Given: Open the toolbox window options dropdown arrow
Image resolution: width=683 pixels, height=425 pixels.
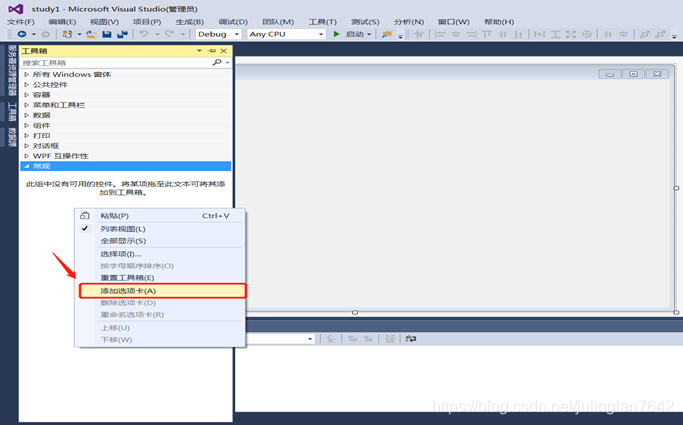Looking at the screenshot, I should tap(199, 51).
